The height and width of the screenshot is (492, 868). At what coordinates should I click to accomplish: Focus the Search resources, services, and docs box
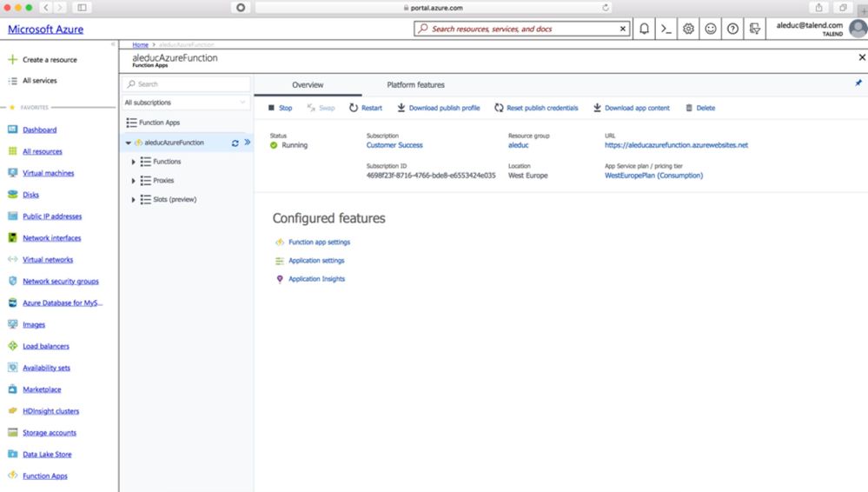point(523,29)
